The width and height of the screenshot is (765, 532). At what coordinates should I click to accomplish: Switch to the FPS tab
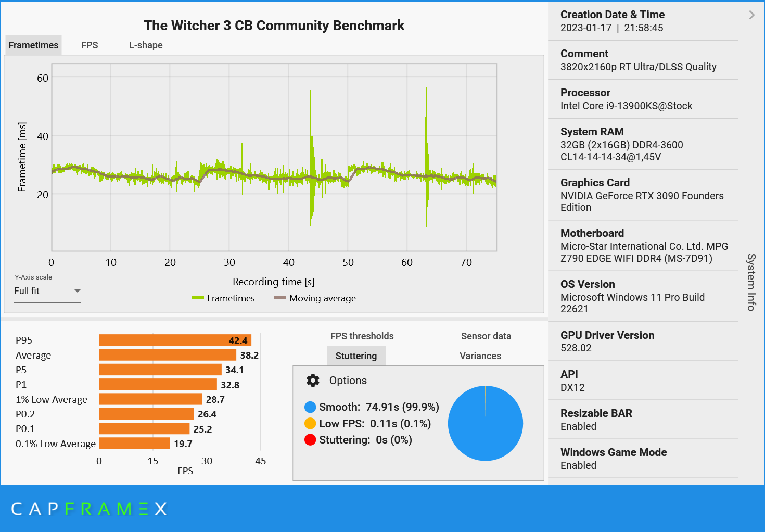90,45
